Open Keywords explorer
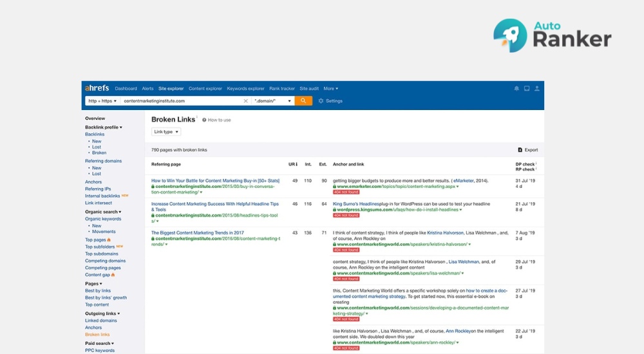This screenshot has height=354, width=644. 245,88
